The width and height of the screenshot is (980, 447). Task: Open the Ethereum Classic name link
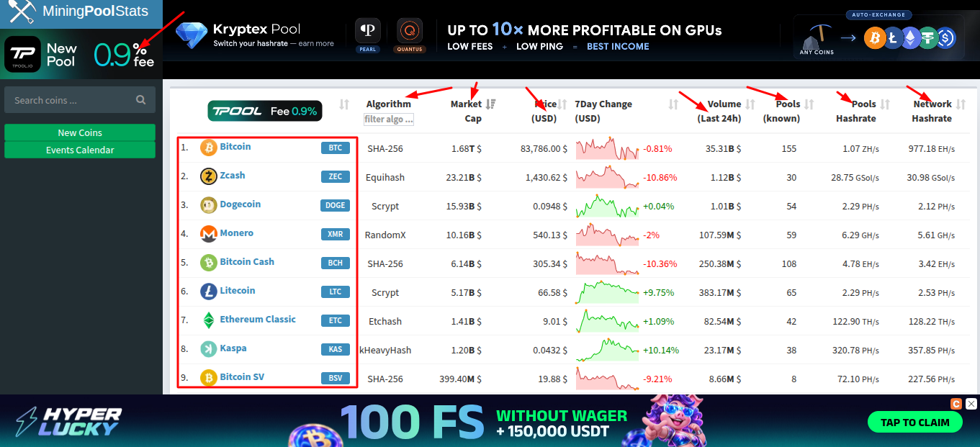point(258,319)
